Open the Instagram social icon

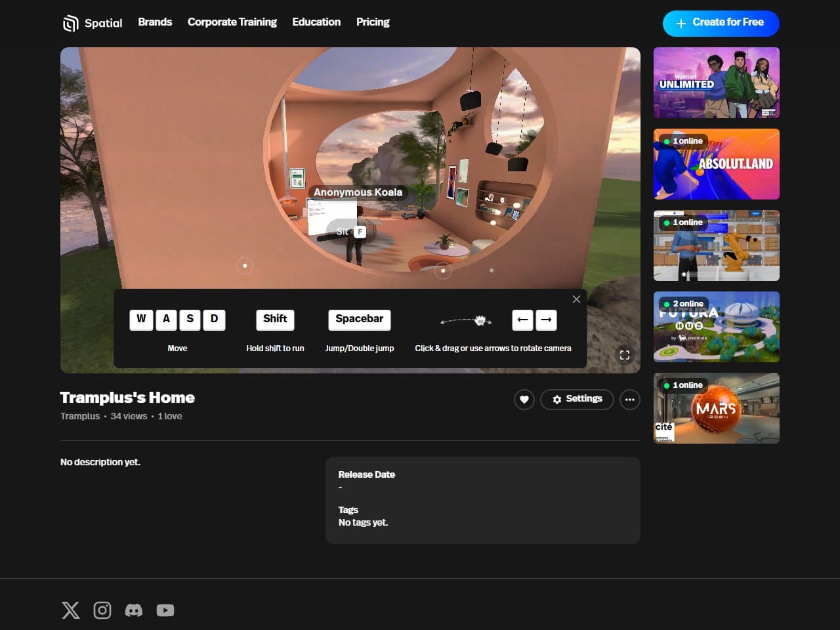tap(102, 610)
